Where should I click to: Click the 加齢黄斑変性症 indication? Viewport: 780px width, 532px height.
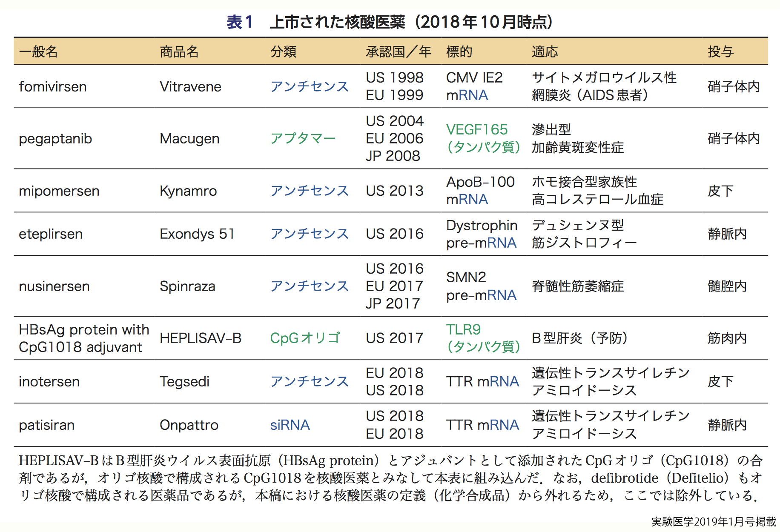(x=578, y=147)
